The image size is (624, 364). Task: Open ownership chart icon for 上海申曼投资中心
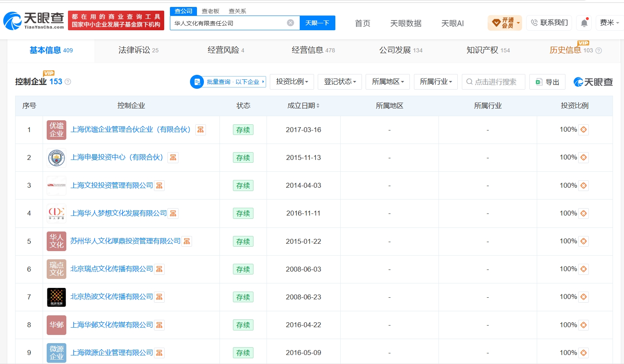[x=173, y=157]
